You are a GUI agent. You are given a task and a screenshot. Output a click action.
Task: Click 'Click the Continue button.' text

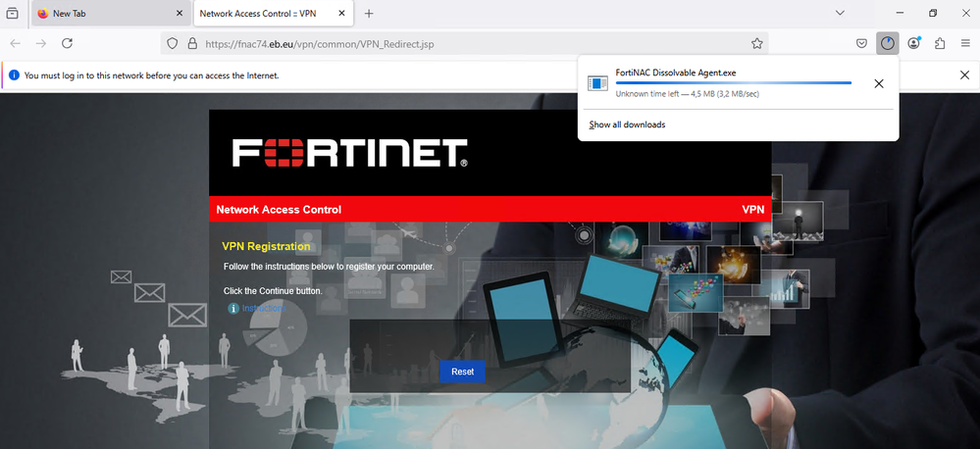click(x=273, y=291)
